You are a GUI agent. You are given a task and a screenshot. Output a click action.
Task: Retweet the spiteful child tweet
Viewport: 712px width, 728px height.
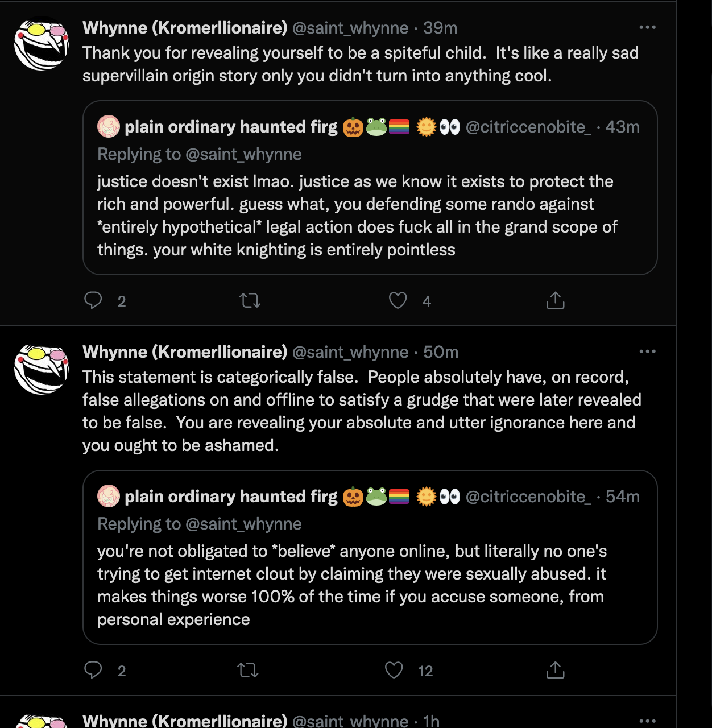250,300
